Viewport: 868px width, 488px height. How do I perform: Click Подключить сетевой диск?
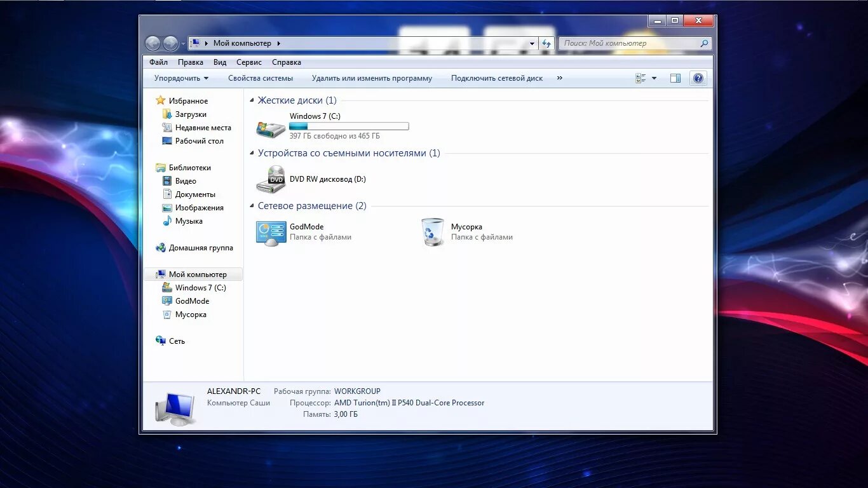497,78
